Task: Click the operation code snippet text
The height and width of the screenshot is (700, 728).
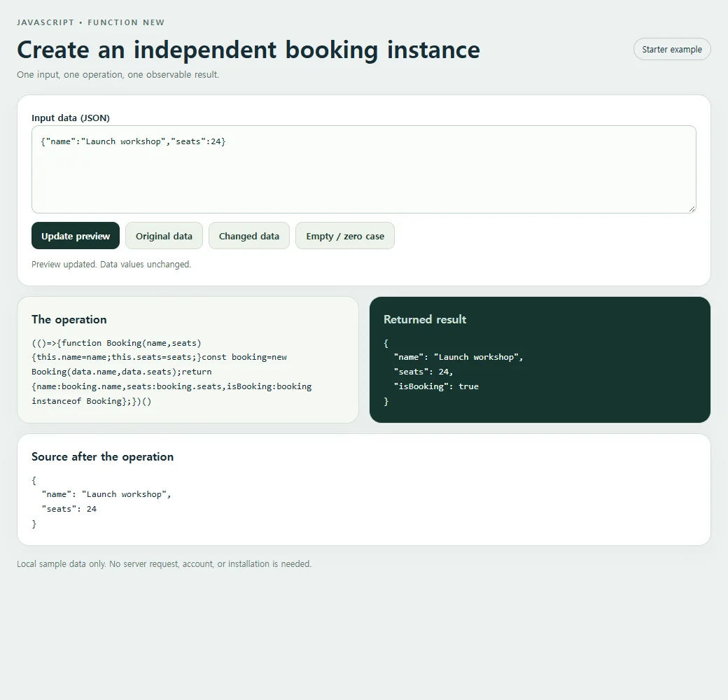Action: coord(171,372)
